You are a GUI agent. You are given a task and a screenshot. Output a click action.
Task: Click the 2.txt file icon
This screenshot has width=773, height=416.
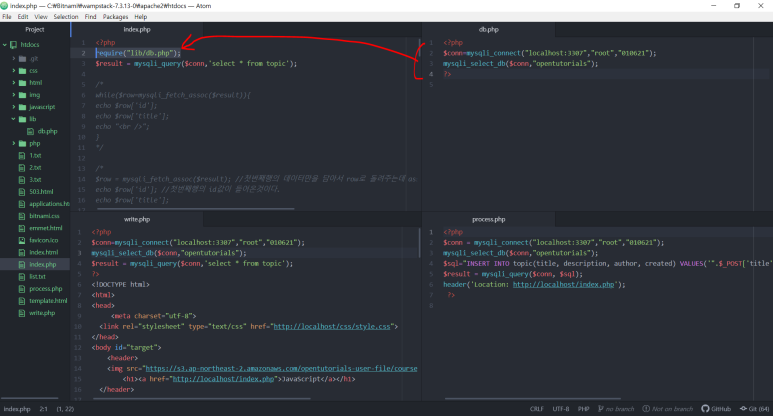pos(22,168)
